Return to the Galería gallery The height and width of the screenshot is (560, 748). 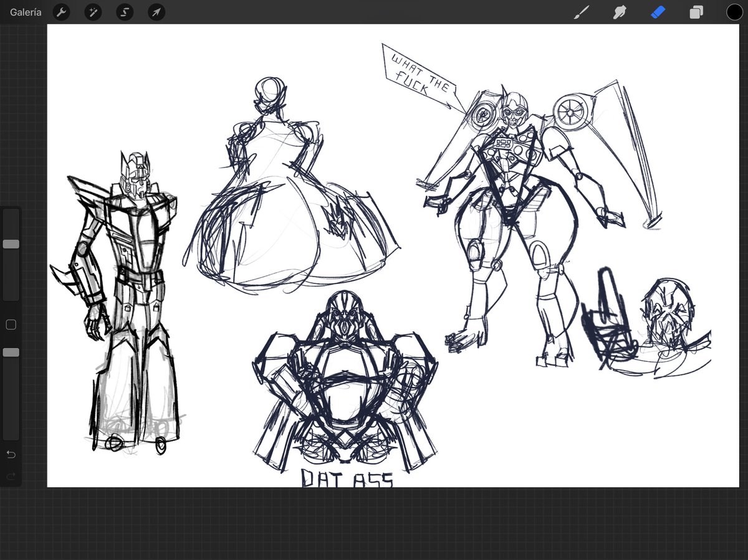(x=26, y=12)
